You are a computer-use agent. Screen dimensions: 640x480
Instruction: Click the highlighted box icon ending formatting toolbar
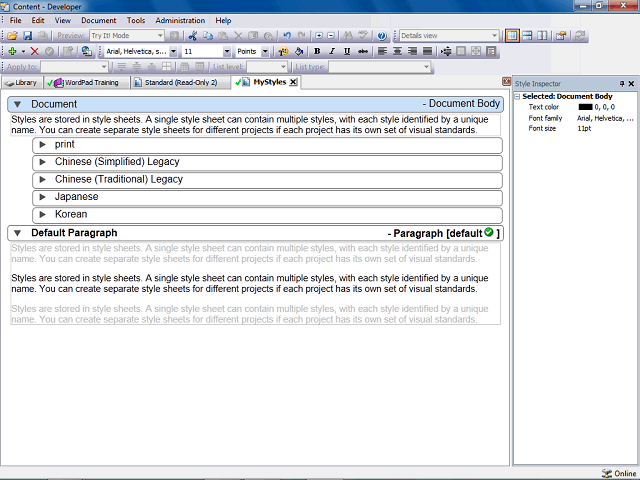[491, 51]
